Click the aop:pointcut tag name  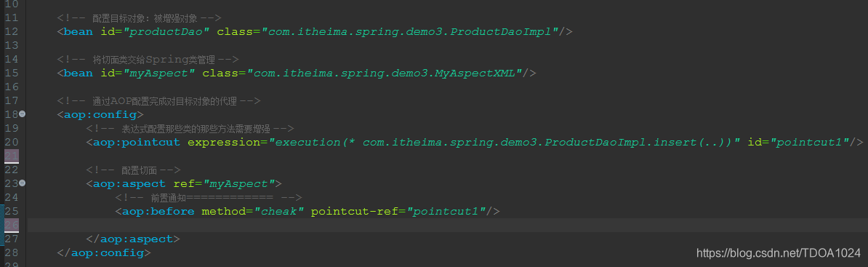pos(136,143)
